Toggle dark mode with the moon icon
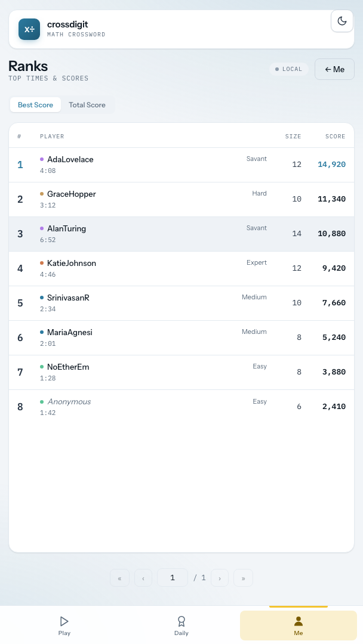The height and width of the screenshot is (644, 363). pos(342,21)
